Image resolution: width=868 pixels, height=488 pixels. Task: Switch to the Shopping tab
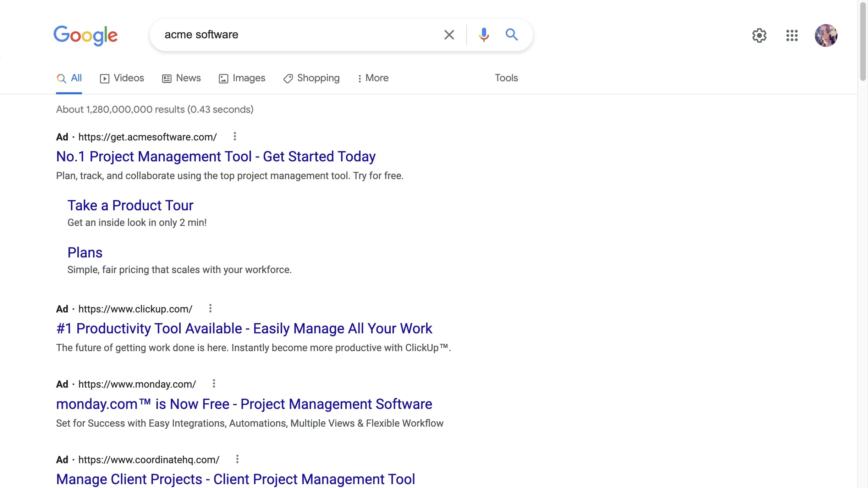click(312, 78)
